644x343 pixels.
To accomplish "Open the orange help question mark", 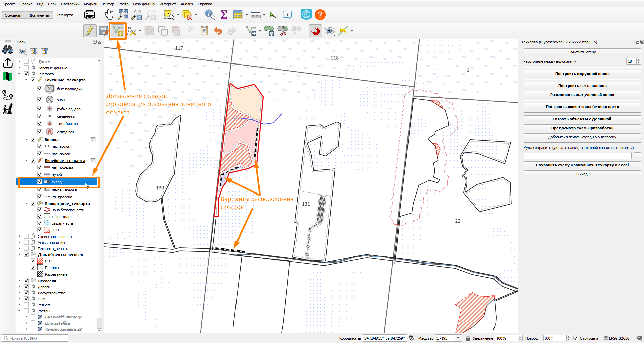I will pyautogui.click(x=320, y=15).
